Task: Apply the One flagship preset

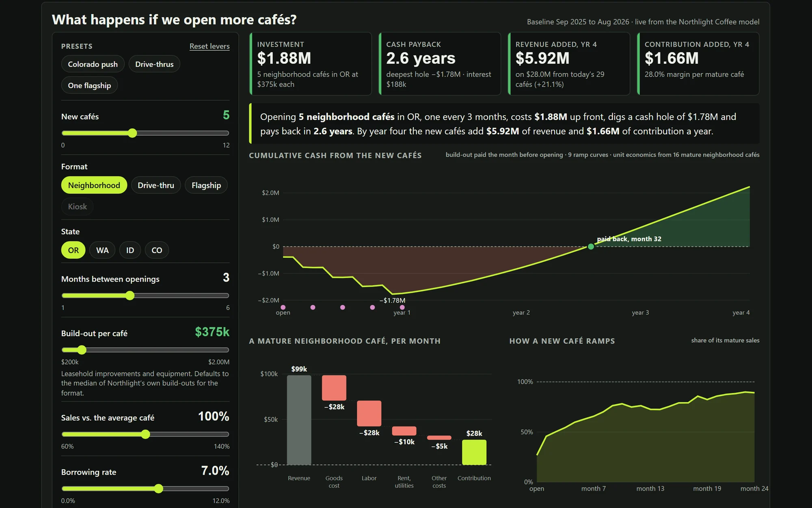Action: 89,85
